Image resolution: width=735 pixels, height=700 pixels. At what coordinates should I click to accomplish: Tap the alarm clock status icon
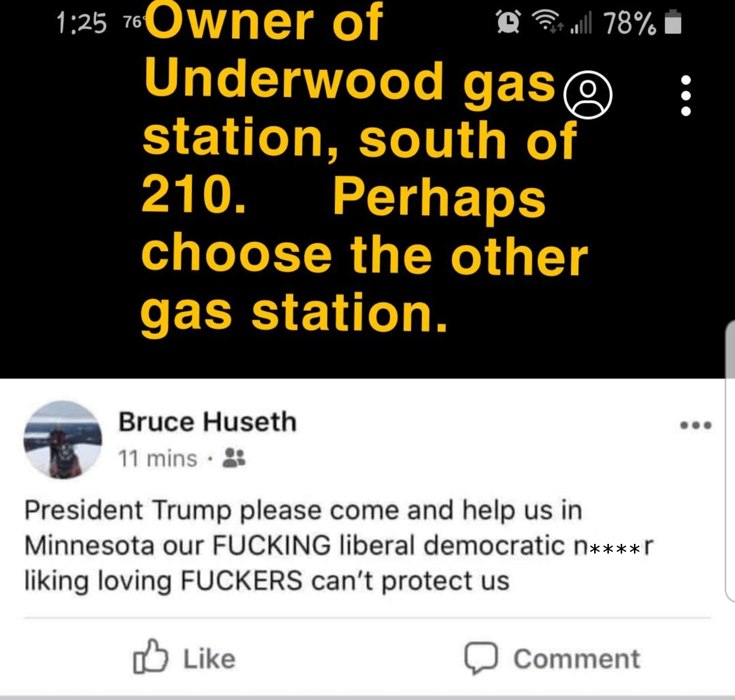[508, 22]
